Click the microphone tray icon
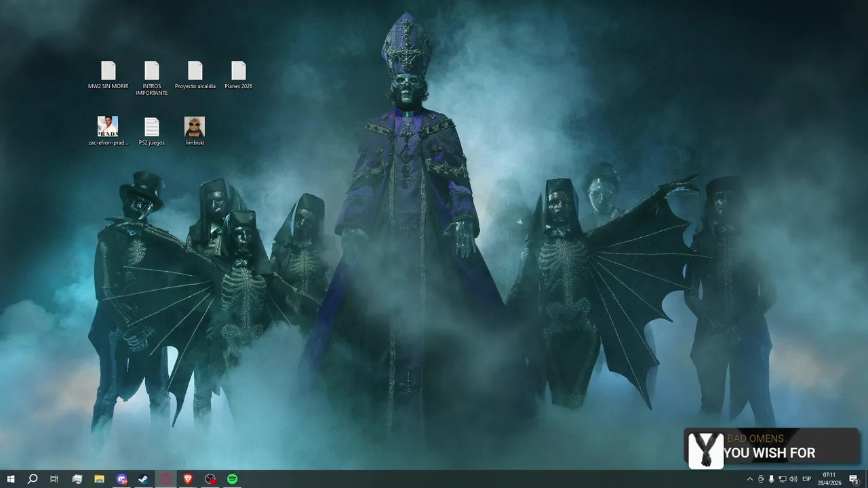The height and width of the screenshot is (488, 868). [x=772, y=479]
